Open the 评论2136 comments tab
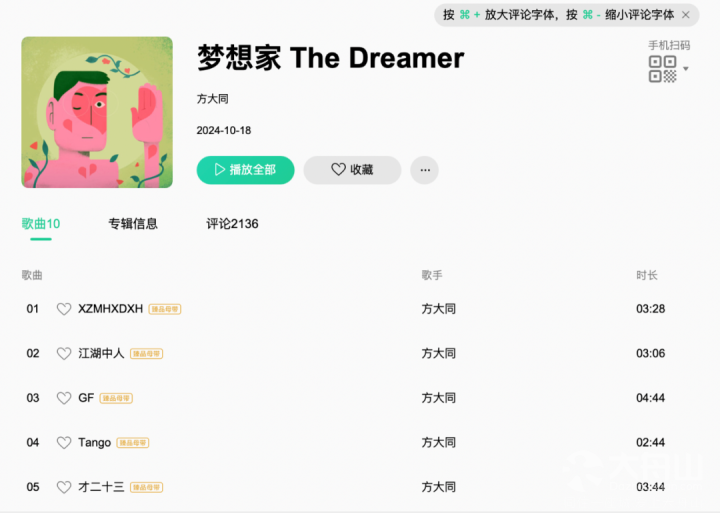The image size is (720, 513). click(x=232, y=224)
